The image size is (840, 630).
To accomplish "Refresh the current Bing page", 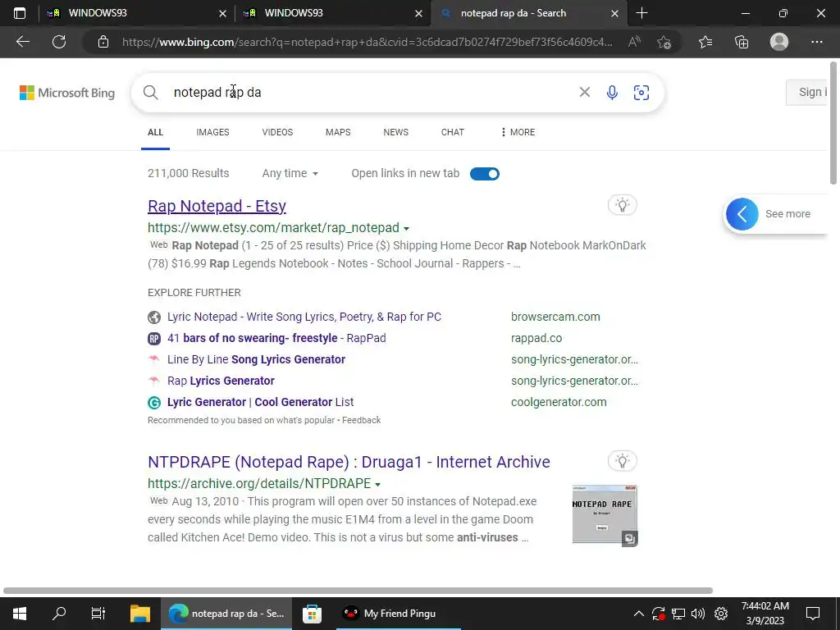I will click(x=59, y=42).
